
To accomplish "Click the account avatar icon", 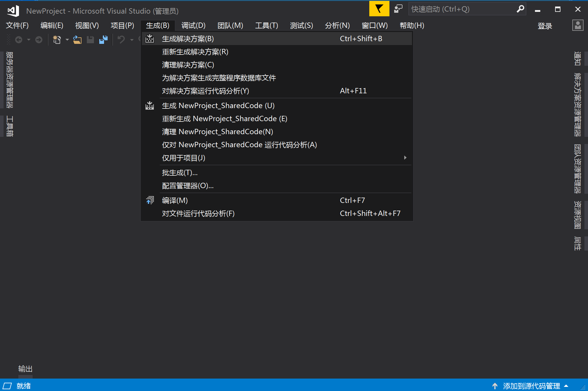I will [x=578, y=25].
